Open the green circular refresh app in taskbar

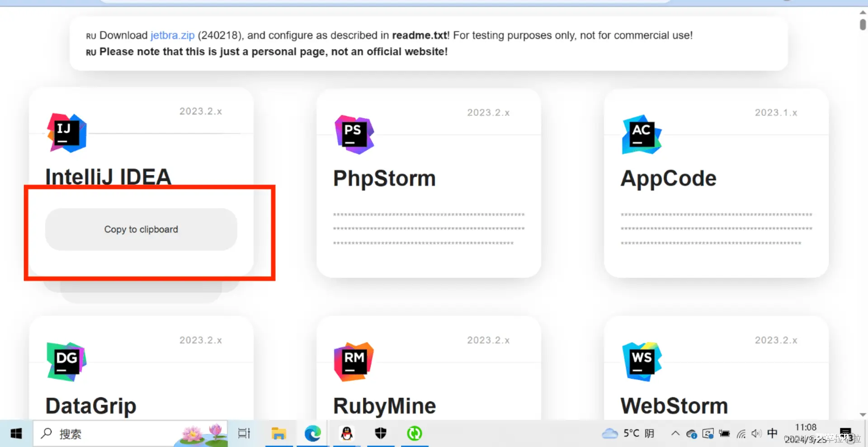[415, 433]
